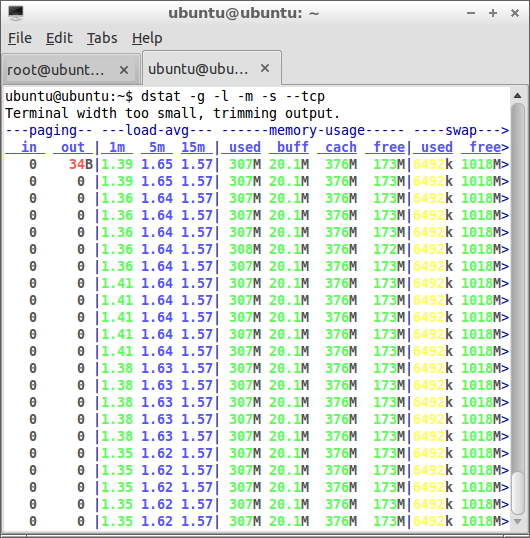Open the Edit menu
This screenshot has height=538, width=530.
[59, 38]
